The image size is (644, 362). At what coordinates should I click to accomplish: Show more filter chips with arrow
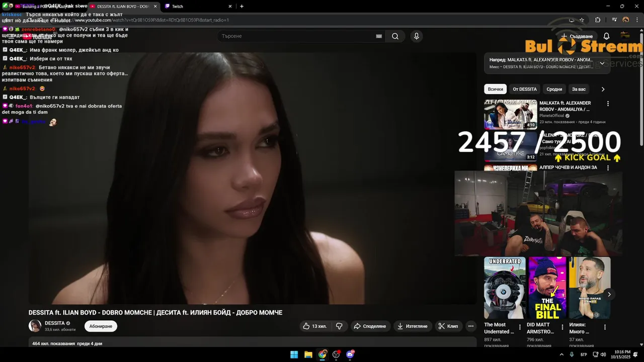point(603,89)
